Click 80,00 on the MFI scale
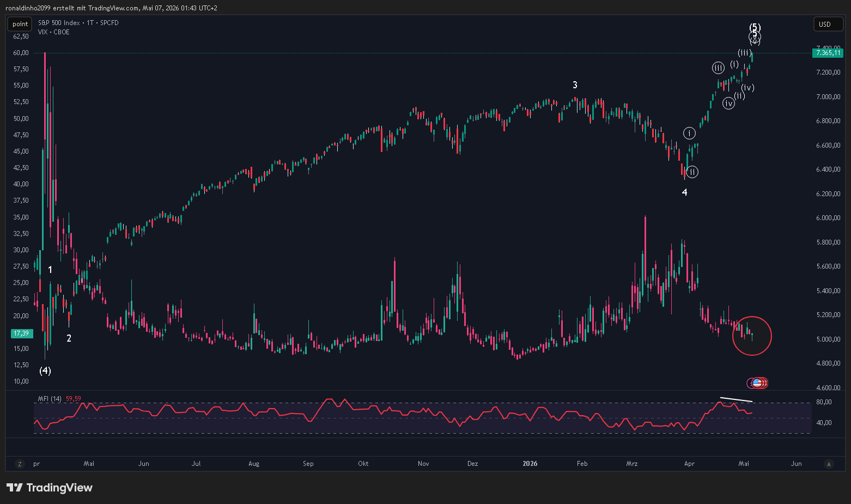Screen dimensions: 851x504 (824, 402)
